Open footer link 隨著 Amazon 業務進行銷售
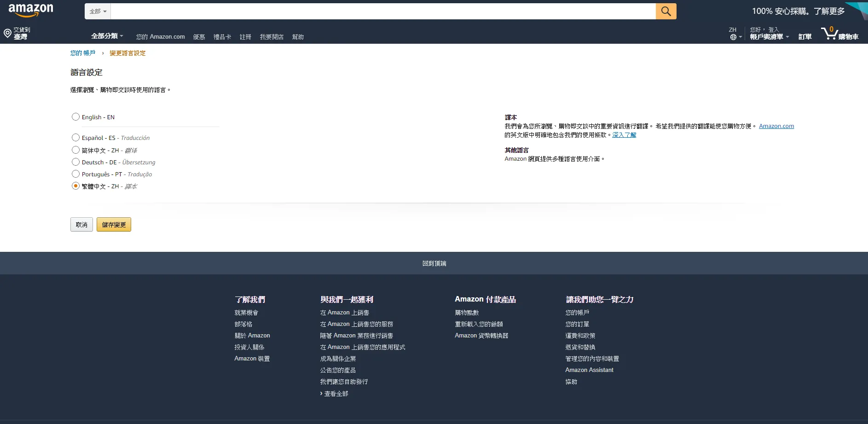Screen dimensions: 868x424 click(357, 336)
